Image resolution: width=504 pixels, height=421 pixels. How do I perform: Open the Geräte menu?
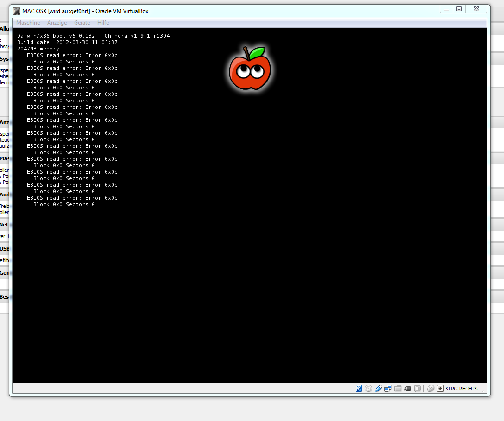tap(82, 23)
